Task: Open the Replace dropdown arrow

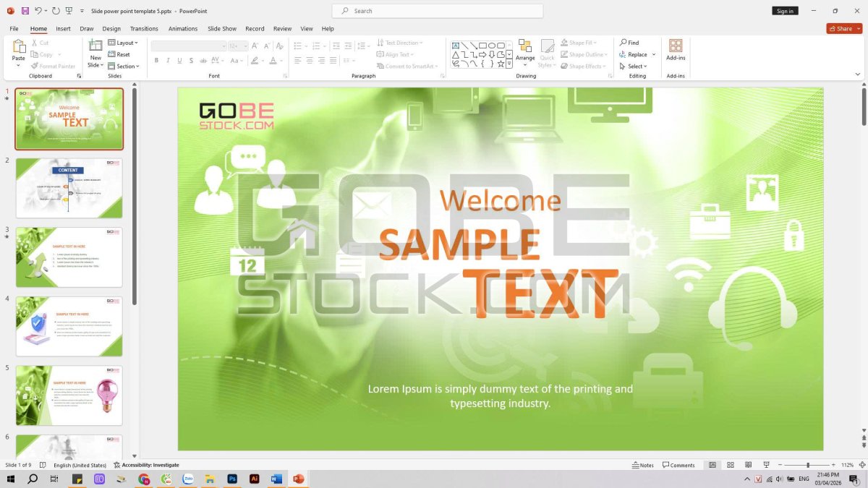Action: click(x=654, y=54)
